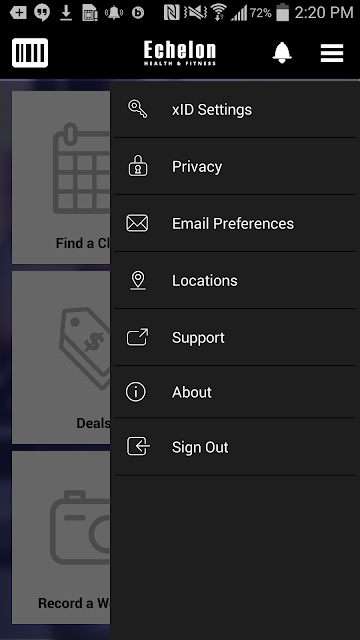Viewport: 360px width, 640px height.
Task: Open the Deals tile
Action: coord(61,357)
